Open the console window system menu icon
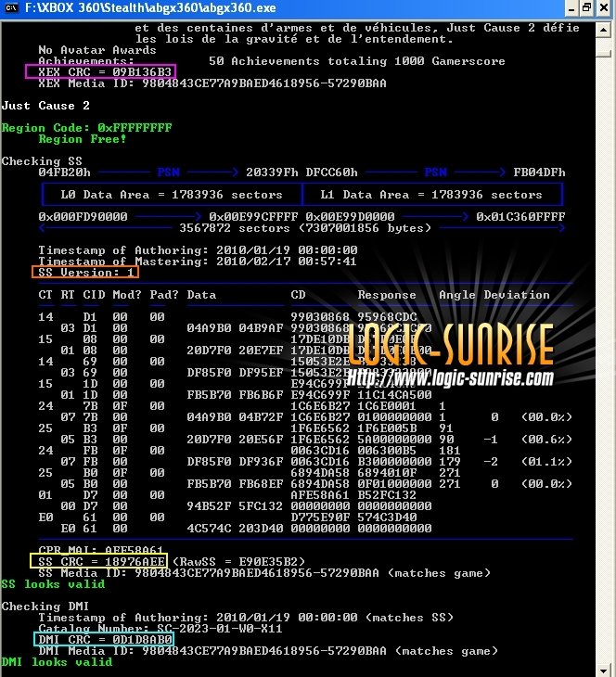 pyautogui.click(x=11, y=8)
